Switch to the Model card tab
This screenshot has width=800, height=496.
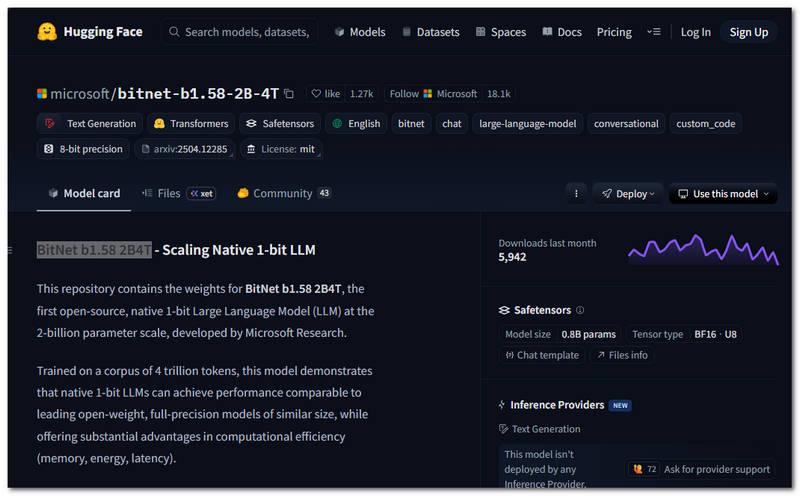click(84, 193)
